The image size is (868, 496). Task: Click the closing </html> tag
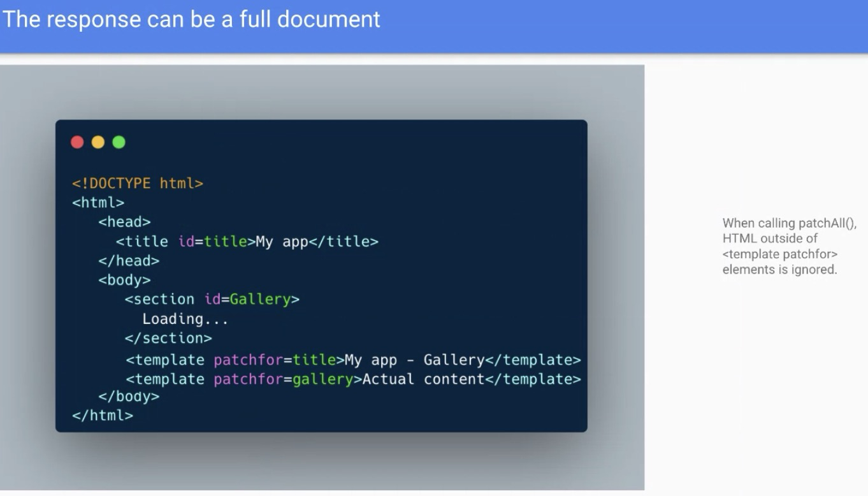(103, 415)
